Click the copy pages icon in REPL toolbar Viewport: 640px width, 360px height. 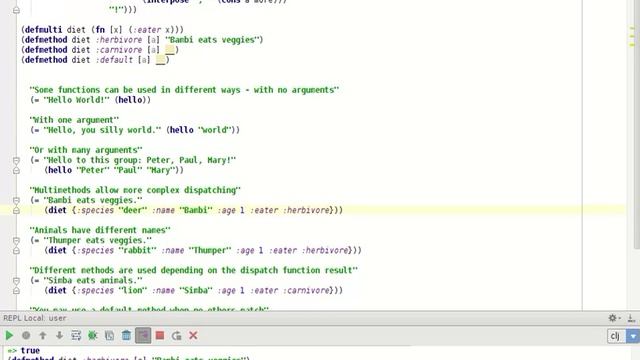click(x=109, y=336)
